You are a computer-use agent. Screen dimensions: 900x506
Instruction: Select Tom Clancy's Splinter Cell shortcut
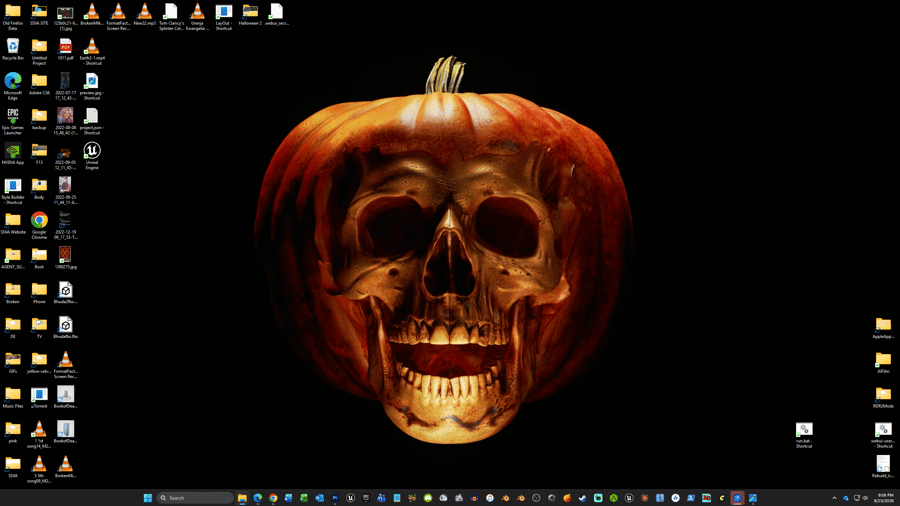[x=171, y=16]
